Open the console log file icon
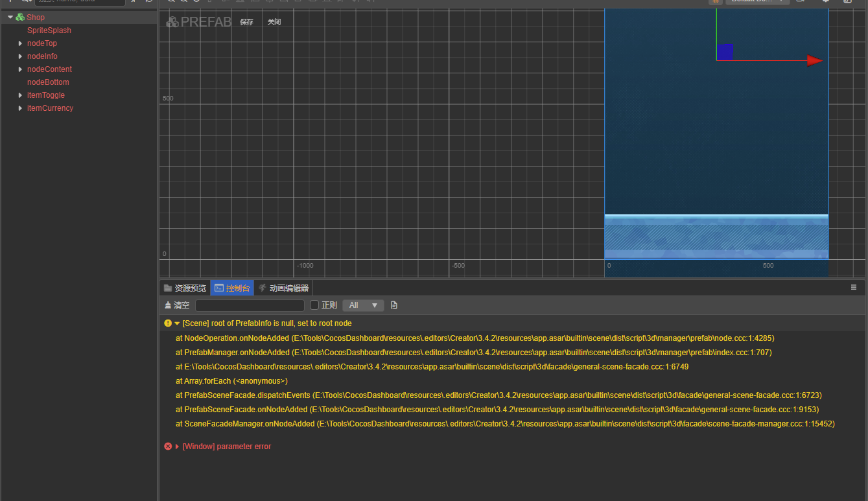This screenshot has width=868, height=501. click(394, 305)
